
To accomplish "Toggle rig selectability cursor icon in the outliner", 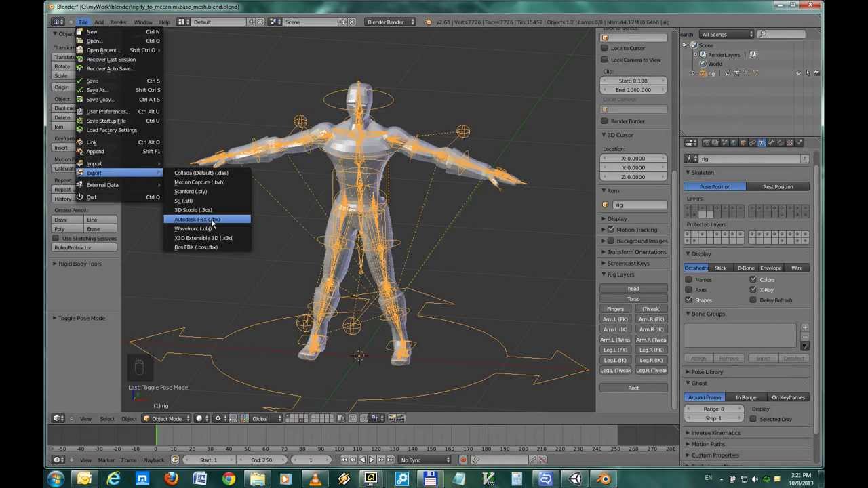I will pos(807,73).
